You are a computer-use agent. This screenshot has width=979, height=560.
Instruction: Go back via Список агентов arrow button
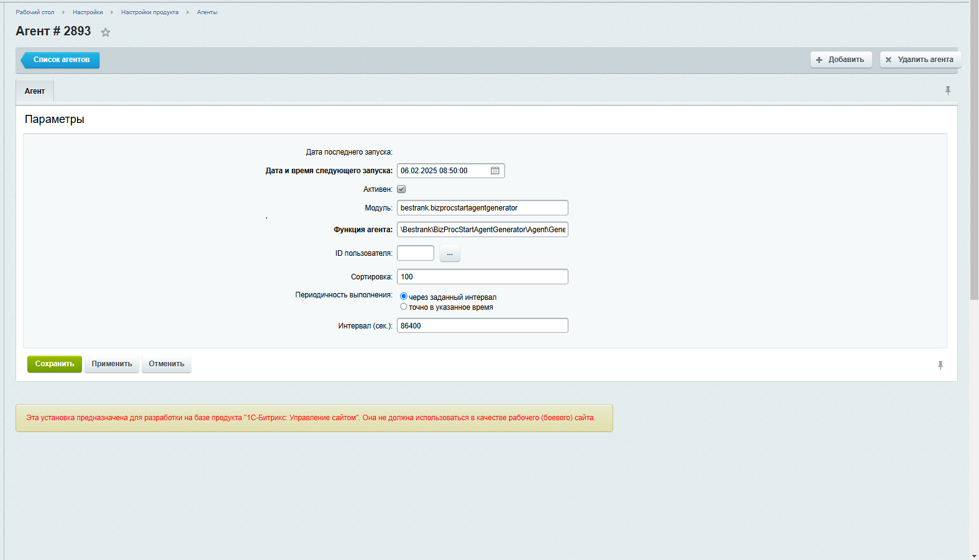(x=61, y=60)
